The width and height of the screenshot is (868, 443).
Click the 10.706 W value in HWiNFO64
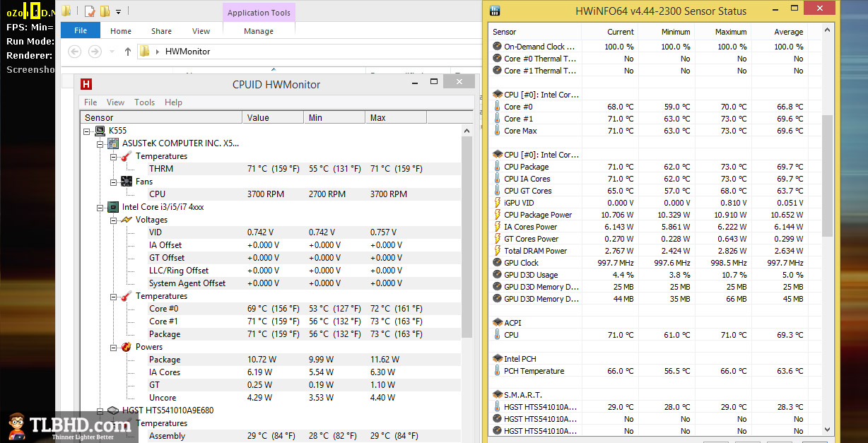coord(617,215)
